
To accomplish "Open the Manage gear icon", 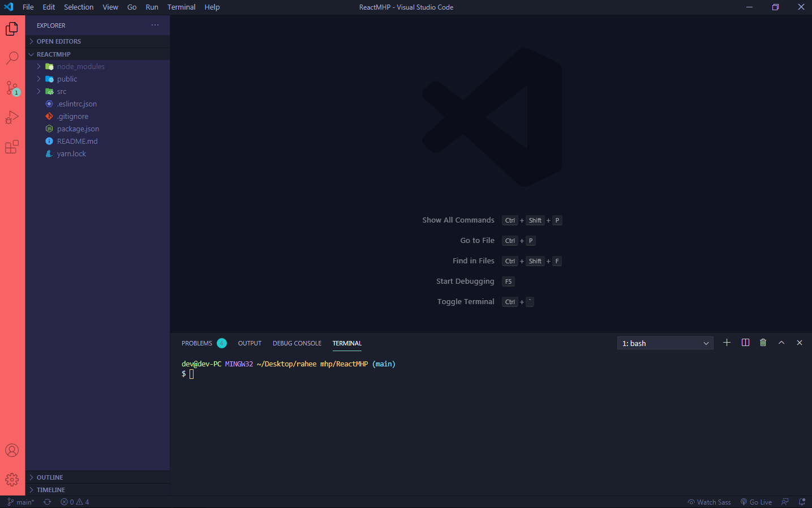I will pos(12,480).
